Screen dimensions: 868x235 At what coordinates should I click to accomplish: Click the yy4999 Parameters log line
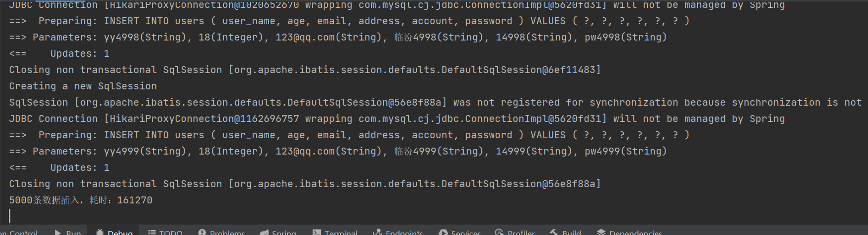338,151
